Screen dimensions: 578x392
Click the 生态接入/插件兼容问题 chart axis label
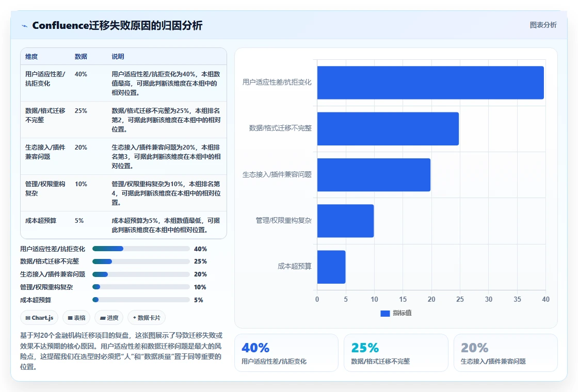pos(277,174)
